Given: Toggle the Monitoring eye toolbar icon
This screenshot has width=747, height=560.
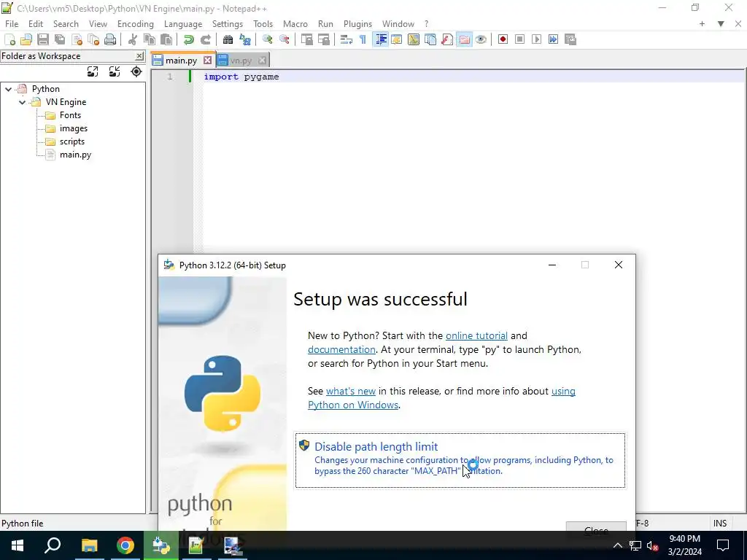Looking at the screenshot, I should coord(481,39).
